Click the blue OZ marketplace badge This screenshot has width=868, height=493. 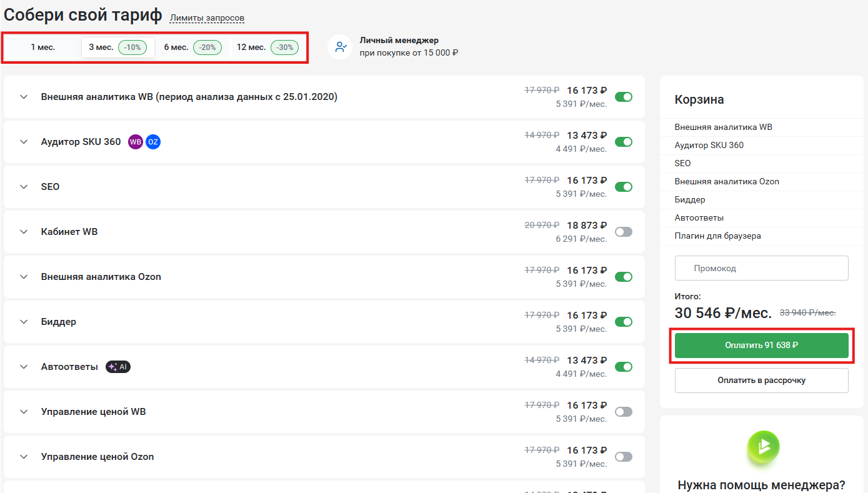pos(153,142)
